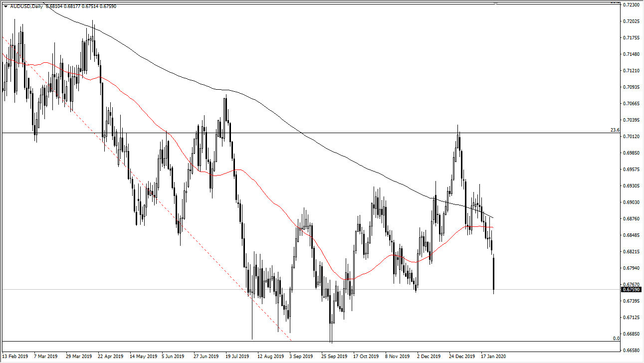Select the AUDUSD,Daily chart title label
Screen dimensions: 644x363
(x=26, y=7)
